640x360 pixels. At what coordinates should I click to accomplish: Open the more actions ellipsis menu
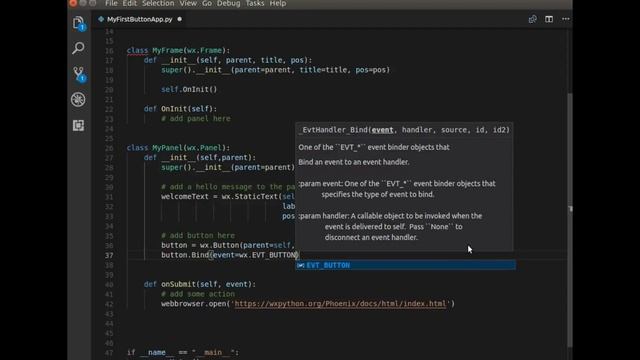565,19
